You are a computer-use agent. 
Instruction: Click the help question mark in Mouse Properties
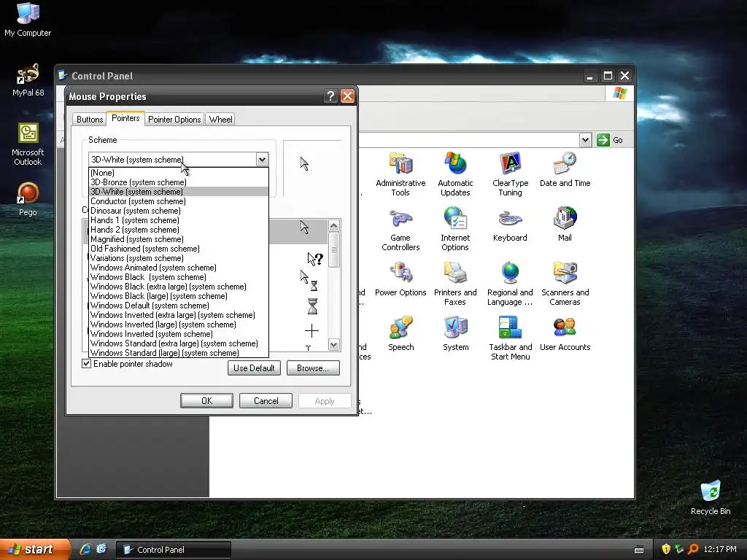[x=330, y=96]
